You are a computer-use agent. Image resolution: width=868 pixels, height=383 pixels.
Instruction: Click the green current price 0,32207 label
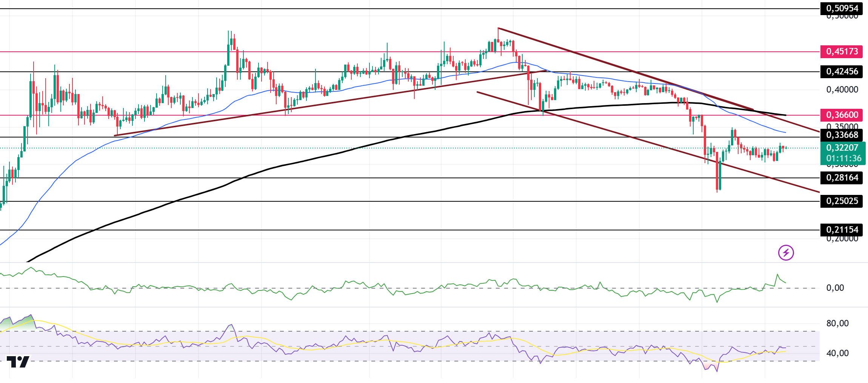[x=842, y=148]
